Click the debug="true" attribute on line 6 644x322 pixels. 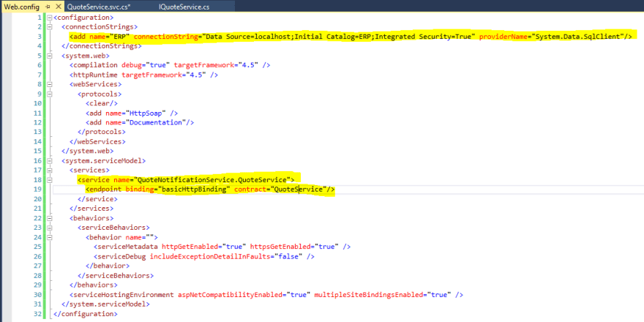146,65
